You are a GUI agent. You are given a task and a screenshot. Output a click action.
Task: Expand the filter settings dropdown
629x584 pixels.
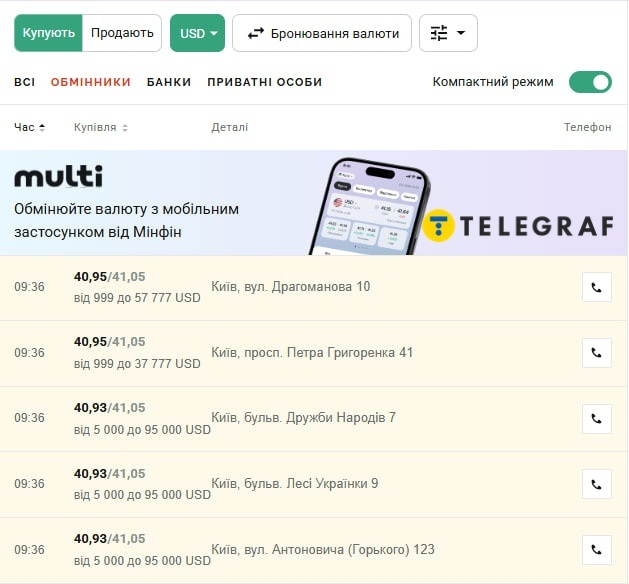(448, 33)
